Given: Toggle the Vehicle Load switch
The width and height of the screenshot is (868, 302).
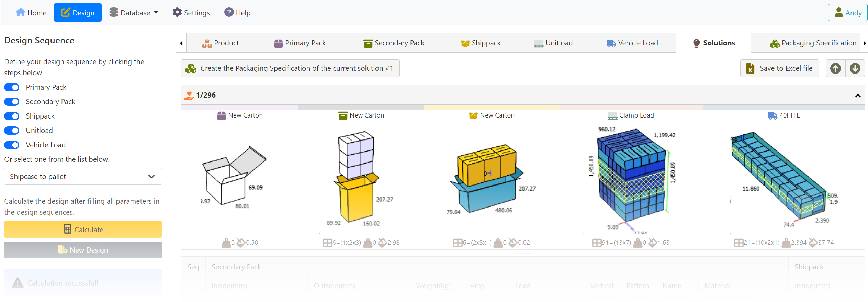Looking at the screenshot, I should coord(12,145).
